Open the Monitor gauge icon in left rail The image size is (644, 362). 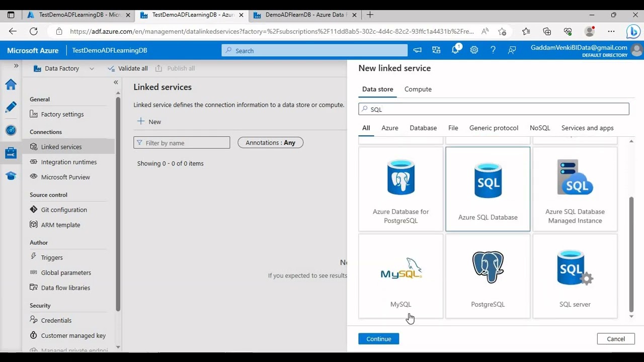tap(11, 130)
